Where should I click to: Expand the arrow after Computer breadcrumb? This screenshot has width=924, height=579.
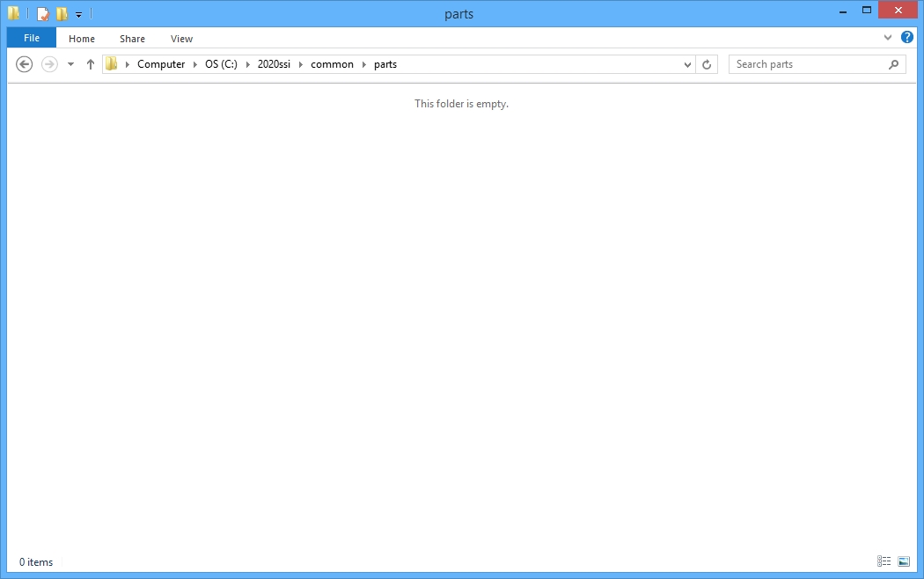pyautogui.click(x=195, y=64)
